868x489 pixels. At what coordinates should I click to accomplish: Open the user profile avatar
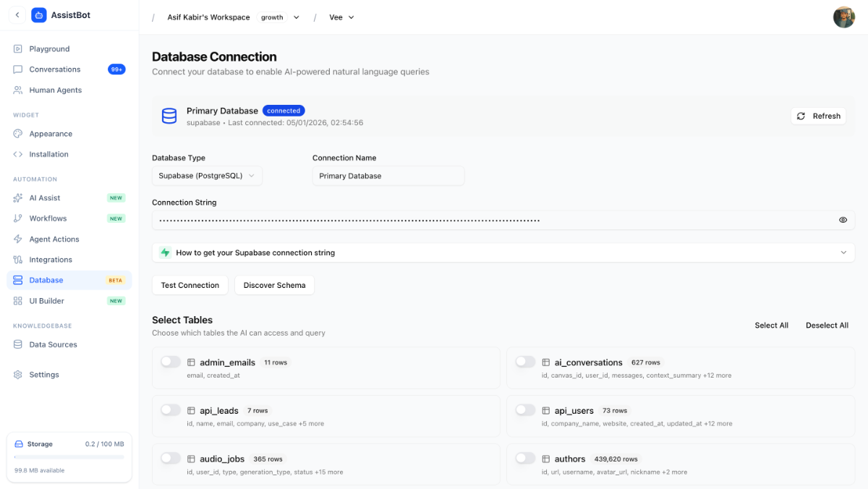click(843, 17)
